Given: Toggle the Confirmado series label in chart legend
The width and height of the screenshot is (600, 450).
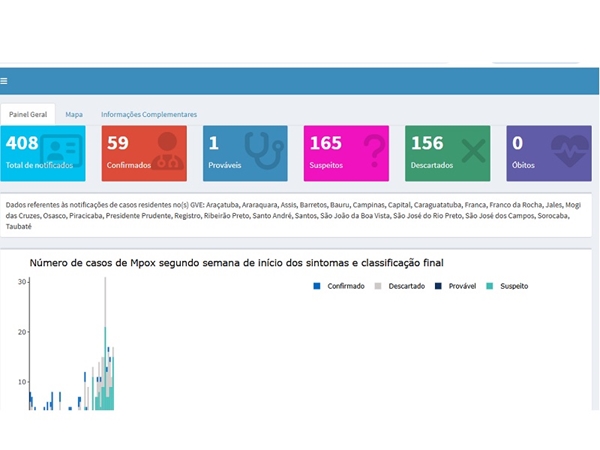Looking at the screenshot, I should [x=346, y=286].
